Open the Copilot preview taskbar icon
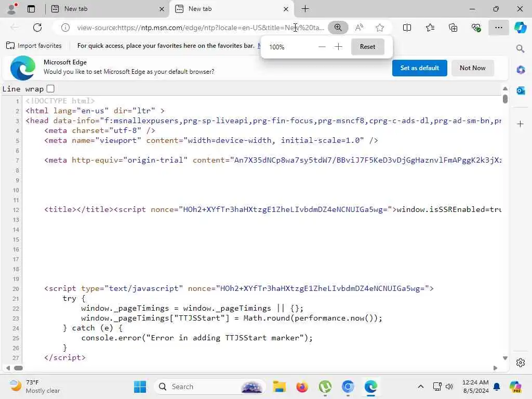This screenshot has height=399, width=532. (x=515, y=387)
